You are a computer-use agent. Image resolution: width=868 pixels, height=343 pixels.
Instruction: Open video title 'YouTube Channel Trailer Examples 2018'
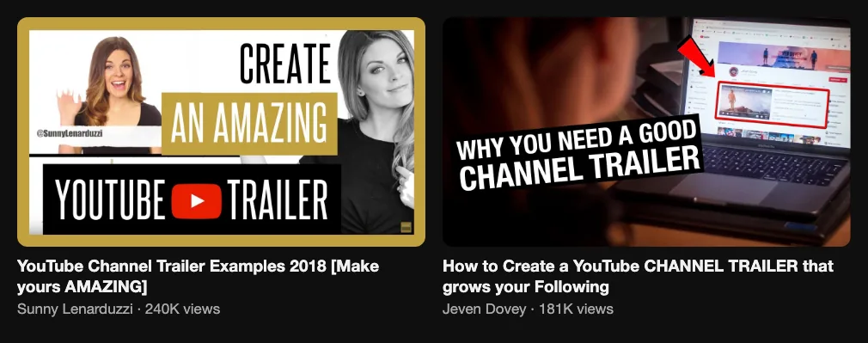199,277
